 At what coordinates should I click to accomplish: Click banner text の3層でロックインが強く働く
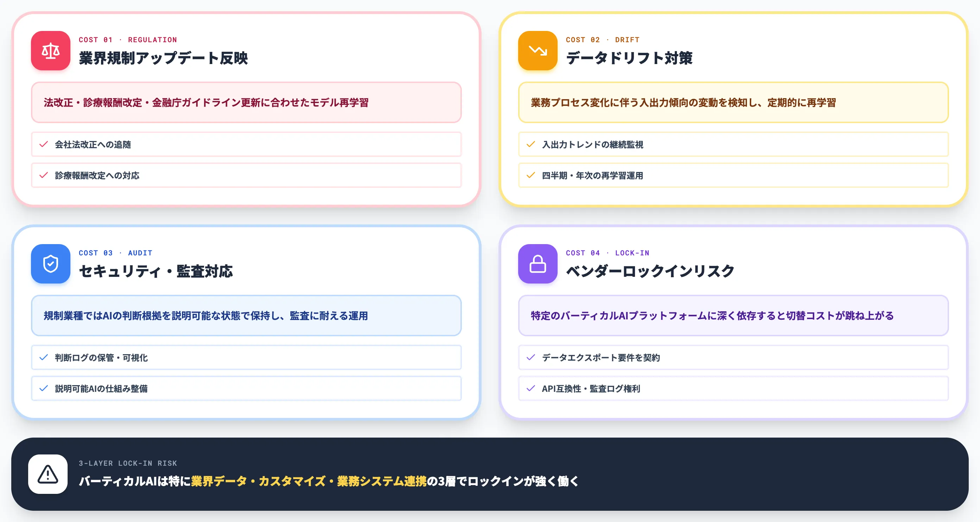[503, 481]
